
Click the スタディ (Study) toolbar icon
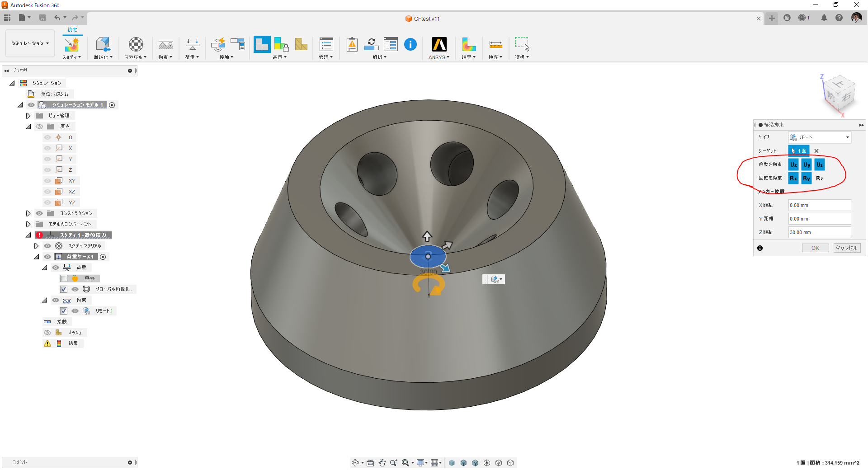coord(71,45)
